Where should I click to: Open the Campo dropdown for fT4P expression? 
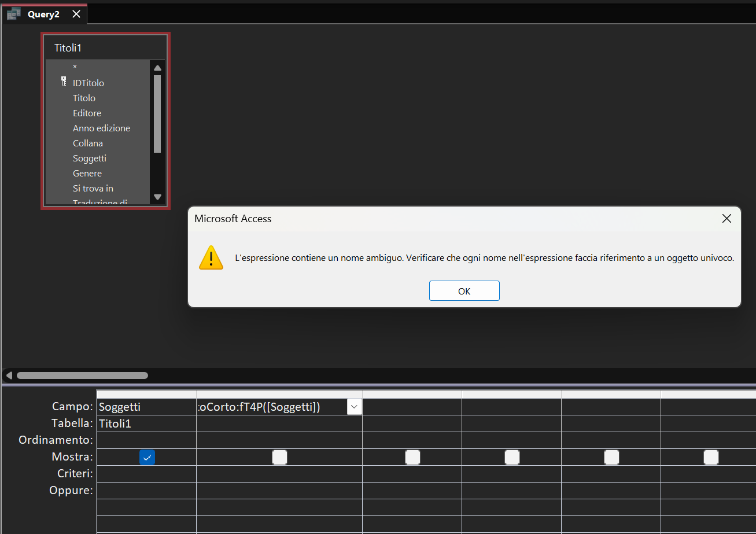point(354,407)
